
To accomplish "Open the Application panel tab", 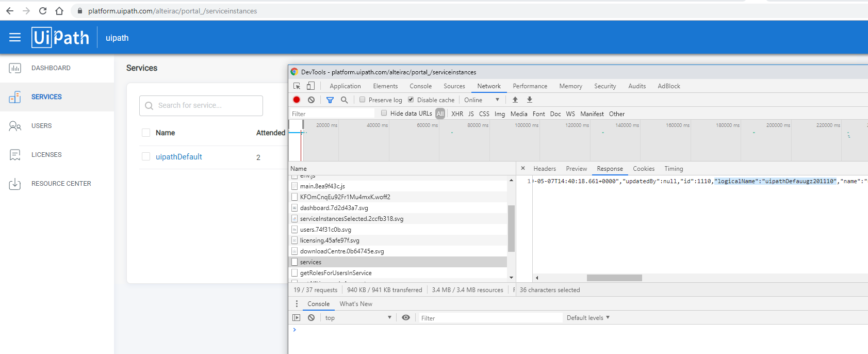I will [345, 86].
